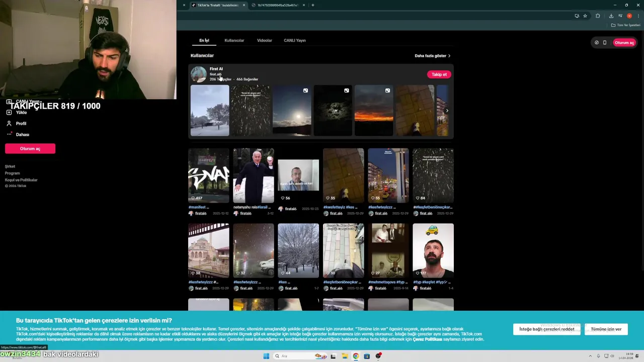Open the video thumbnail with 84 likes
The height and width of the screenshot is (362, 644).
click(x=433, y=175)
